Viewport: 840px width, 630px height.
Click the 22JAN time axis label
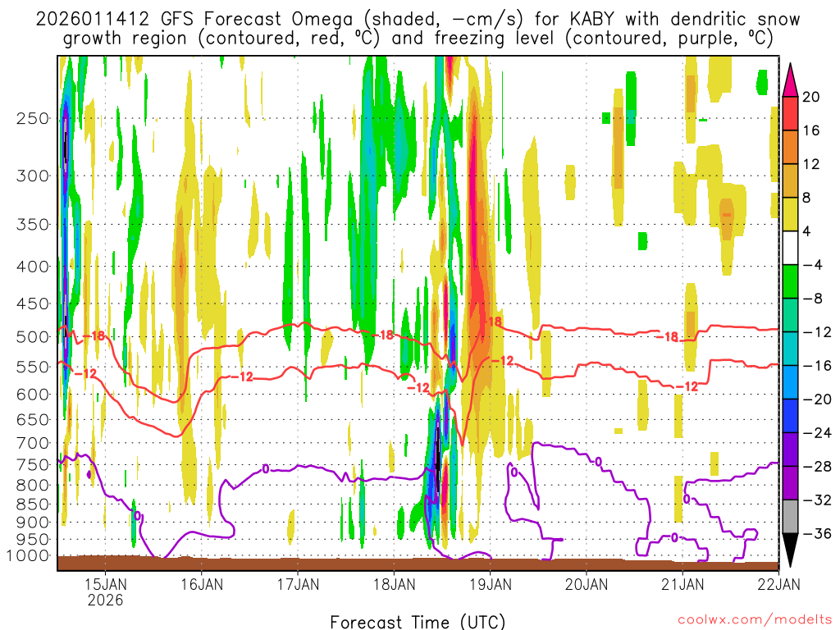click(x=777, y=584)
